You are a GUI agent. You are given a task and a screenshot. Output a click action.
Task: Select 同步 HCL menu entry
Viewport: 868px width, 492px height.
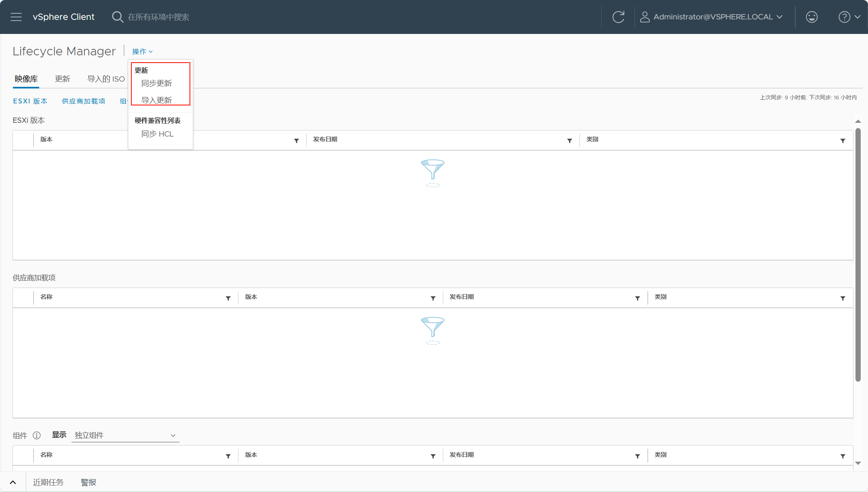[158, 134]
